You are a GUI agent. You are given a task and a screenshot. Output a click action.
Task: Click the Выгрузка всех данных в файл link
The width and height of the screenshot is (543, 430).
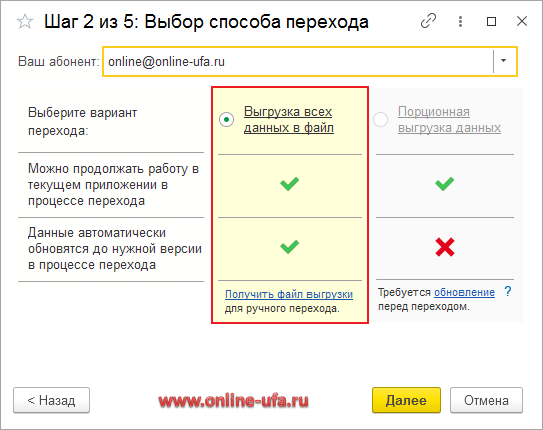289,119
